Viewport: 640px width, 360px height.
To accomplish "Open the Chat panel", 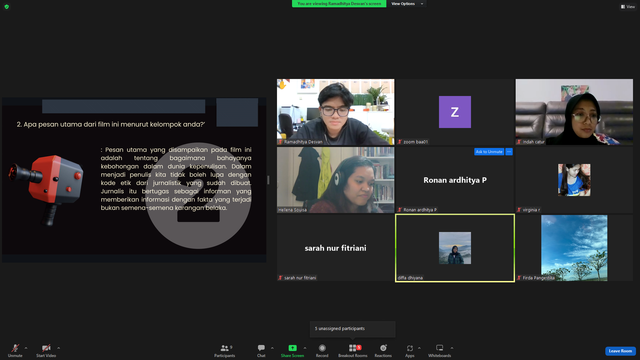I will [261, 350].
